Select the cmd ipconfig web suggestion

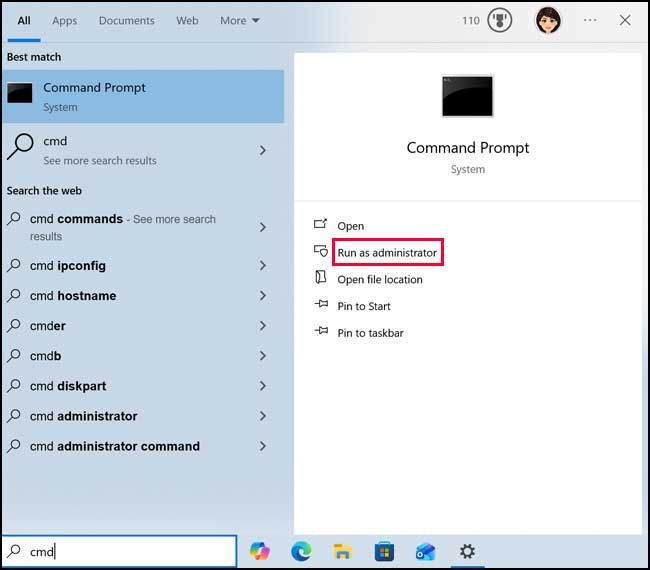143,265
